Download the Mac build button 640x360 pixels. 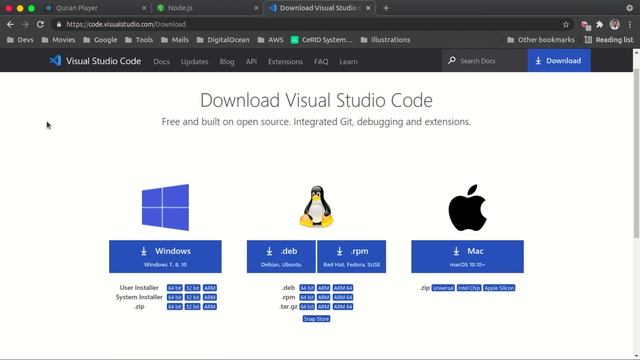pyautogui.click(x=467, y=256)
